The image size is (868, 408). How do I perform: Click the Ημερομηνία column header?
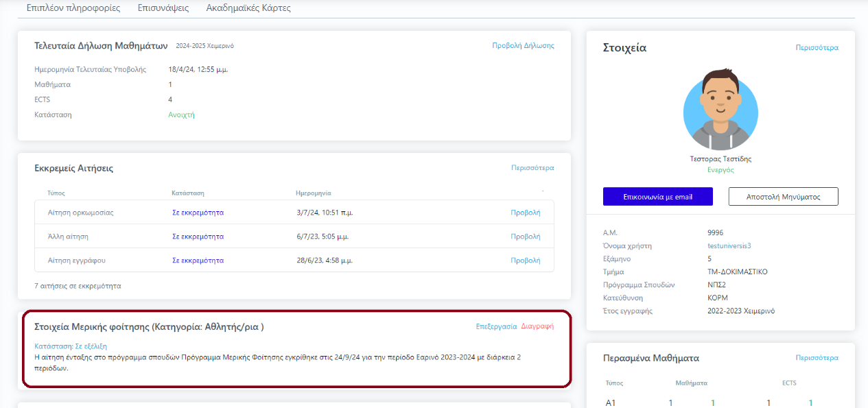(x=314, y=193)
